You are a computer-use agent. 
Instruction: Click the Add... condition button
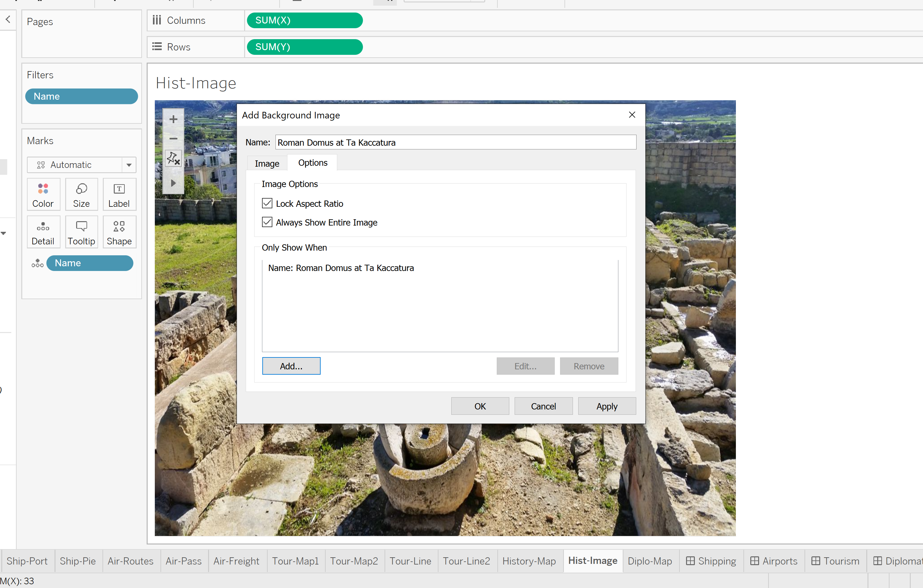291,366
